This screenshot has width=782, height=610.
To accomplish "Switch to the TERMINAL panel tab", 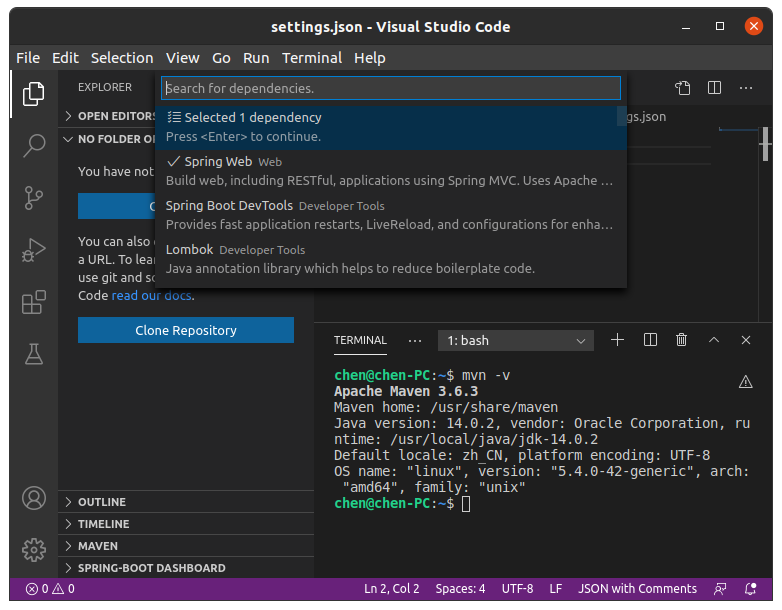I will 360,341.
